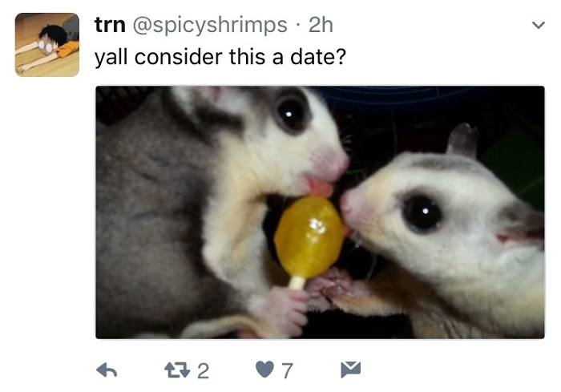This screenshot has width=561, height=392.
Task: Click the reply arrow icon
Action: (107, 370)
